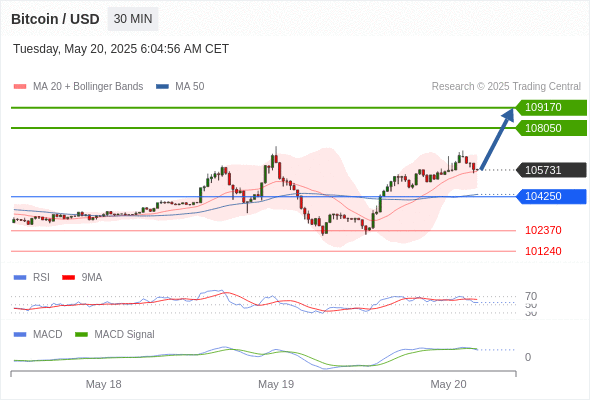
Task: Click the black 105731 current price tag
Action: click(551, 170)
